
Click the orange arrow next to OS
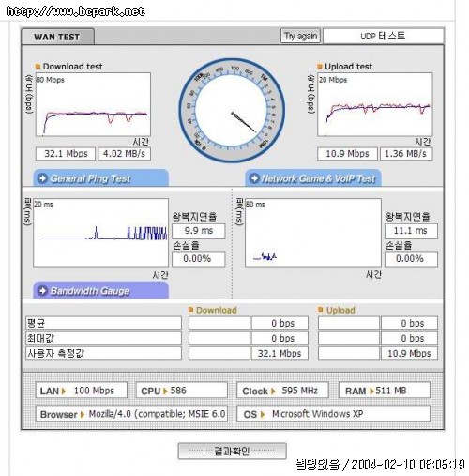263,414
